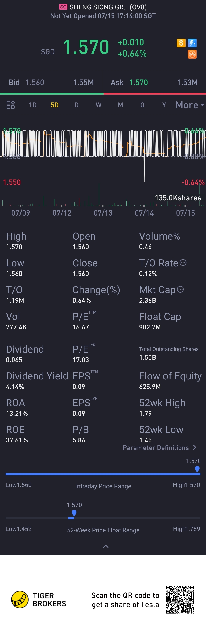The width and height of the screenshot is (206, 644).
Task: Select the 5D chart tab
Action: (55, 105)
